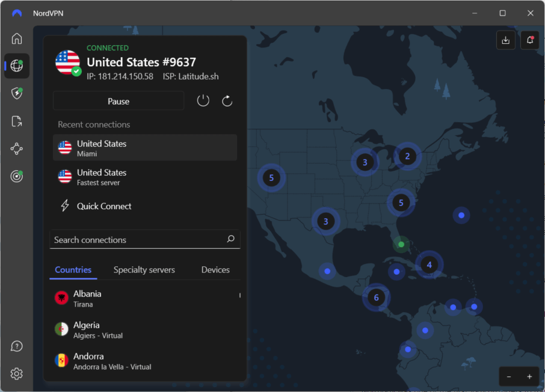Select Andorra la Vella - Virtual
This screenshot has height=392, width=545.
145,361
